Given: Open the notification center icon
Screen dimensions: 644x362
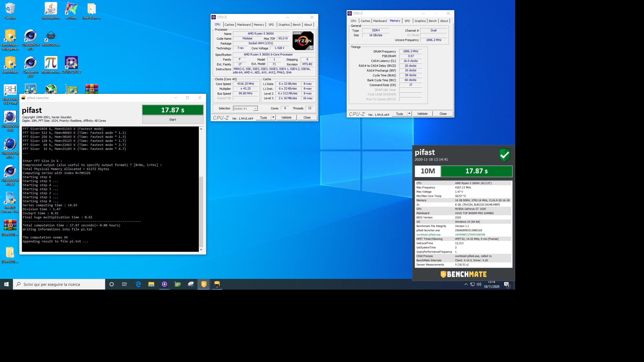Looking at the screenshot, I should pyautogui.click(x=507, y=285).
